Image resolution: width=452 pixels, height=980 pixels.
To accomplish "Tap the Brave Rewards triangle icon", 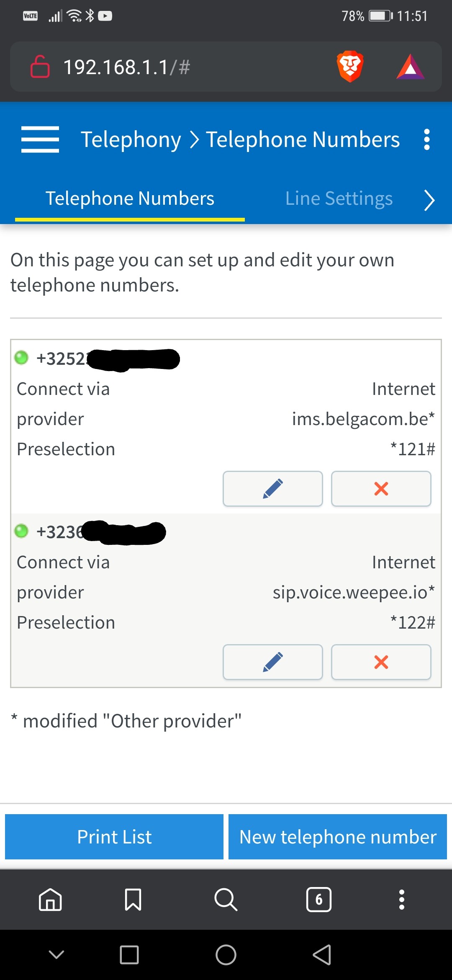I will coord(410,67).
